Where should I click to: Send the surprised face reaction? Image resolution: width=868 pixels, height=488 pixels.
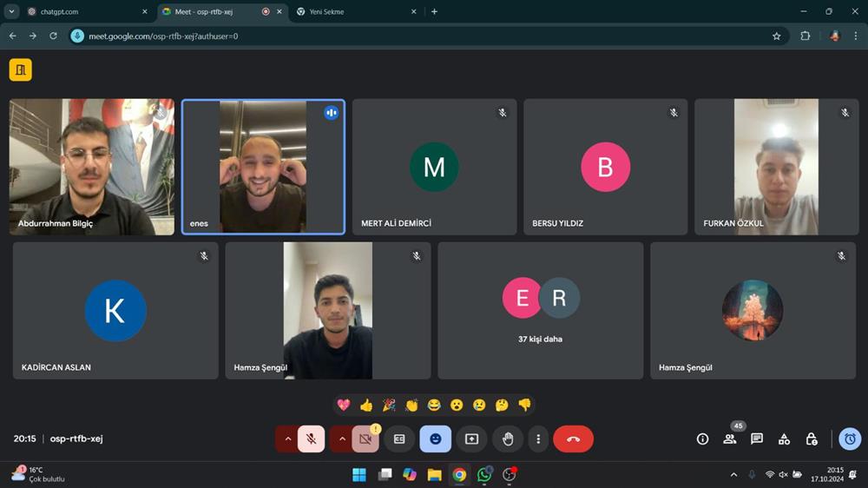click(x=457, y=405)
